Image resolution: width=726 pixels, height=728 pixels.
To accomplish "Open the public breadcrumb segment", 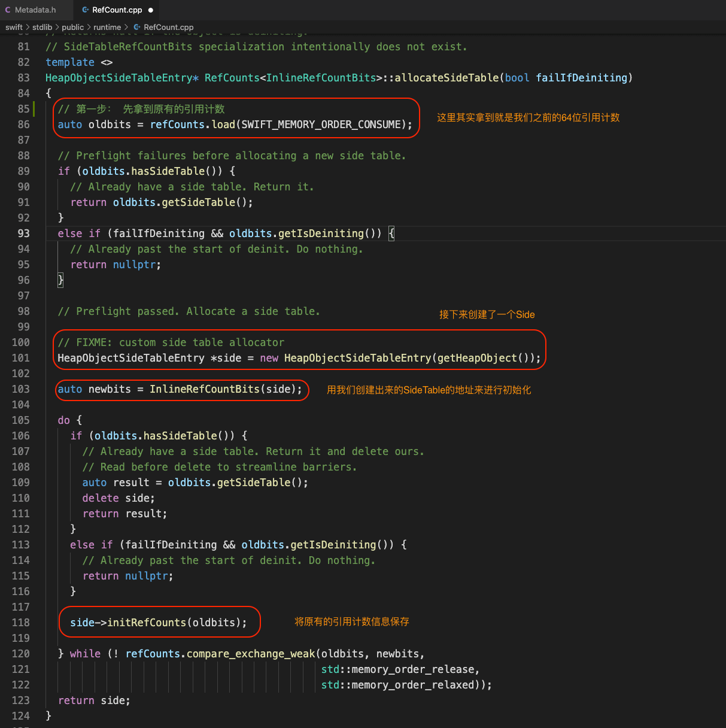I will pyautogui.click(x=72, y=27).
